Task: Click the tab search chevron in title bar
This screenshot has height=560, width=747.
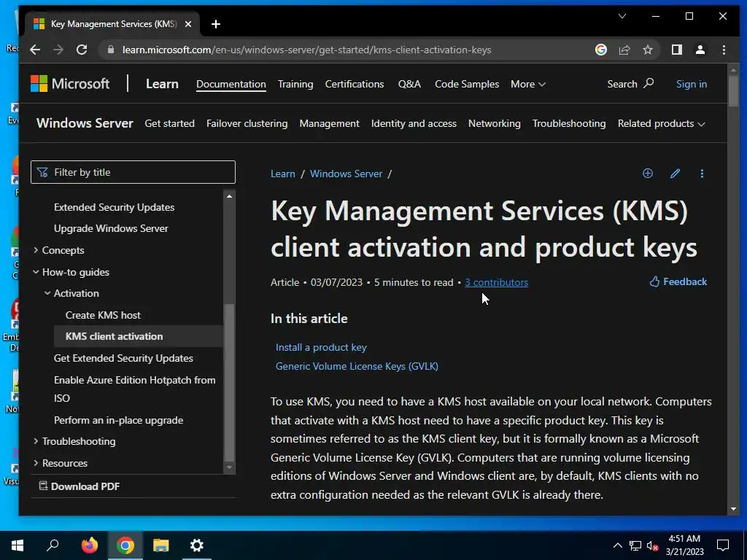Action: [x=622, y=16]
